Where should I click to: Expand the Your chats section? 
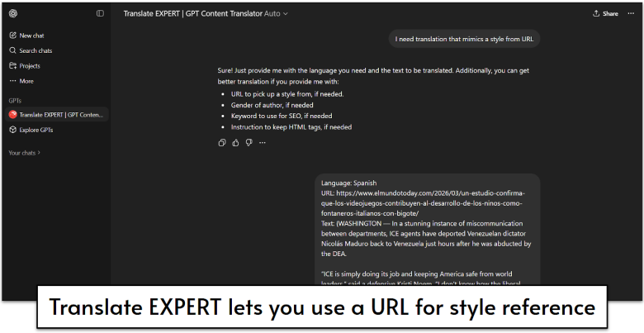[25, 153]
